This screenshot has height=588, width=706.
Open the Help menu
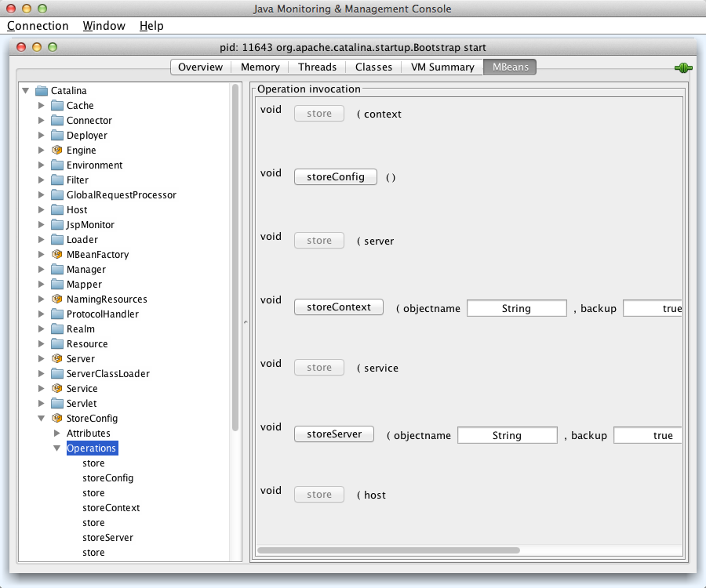click(x=151, y=26)
